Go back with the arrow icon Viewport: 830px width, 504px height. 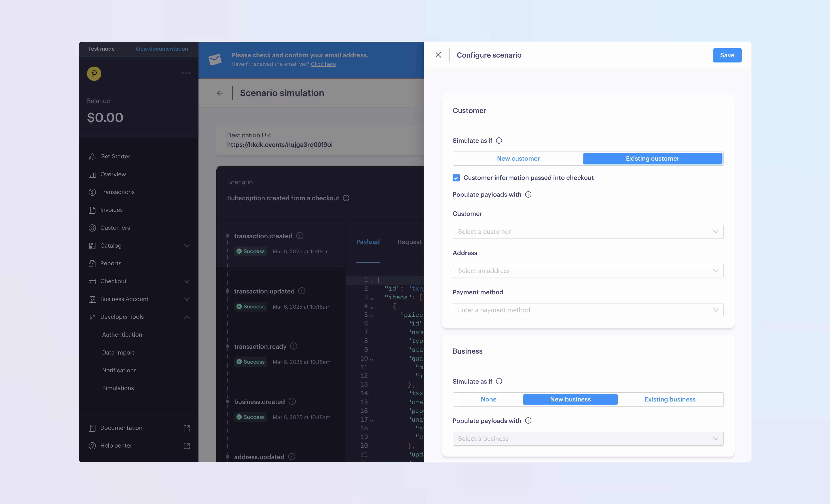220,93
